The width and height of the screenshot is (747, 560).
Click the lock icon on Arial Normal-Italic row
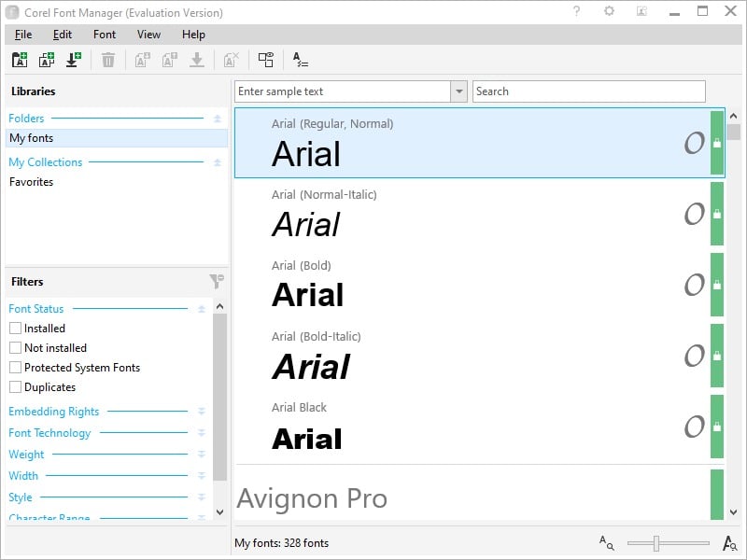click(717, 214)
